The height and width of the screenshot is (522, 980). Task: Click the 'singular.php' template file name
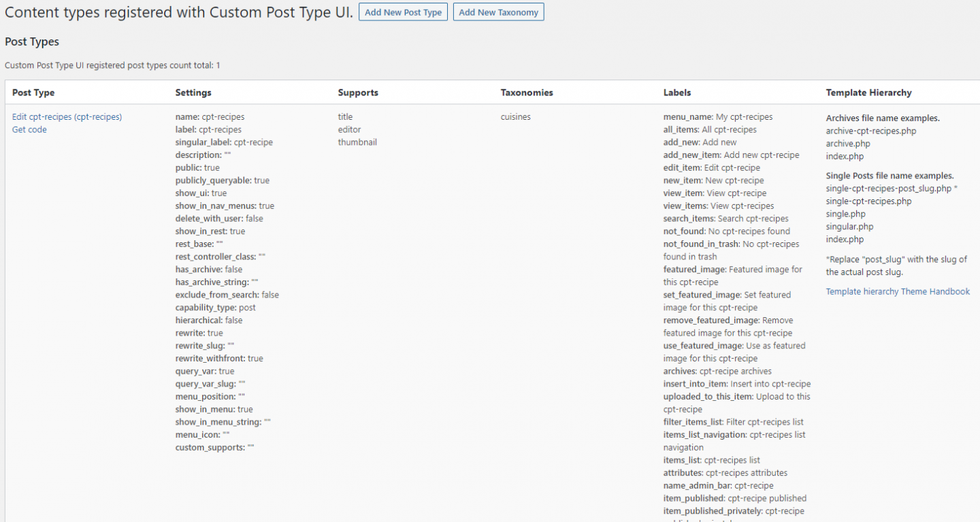coord(849,227)
